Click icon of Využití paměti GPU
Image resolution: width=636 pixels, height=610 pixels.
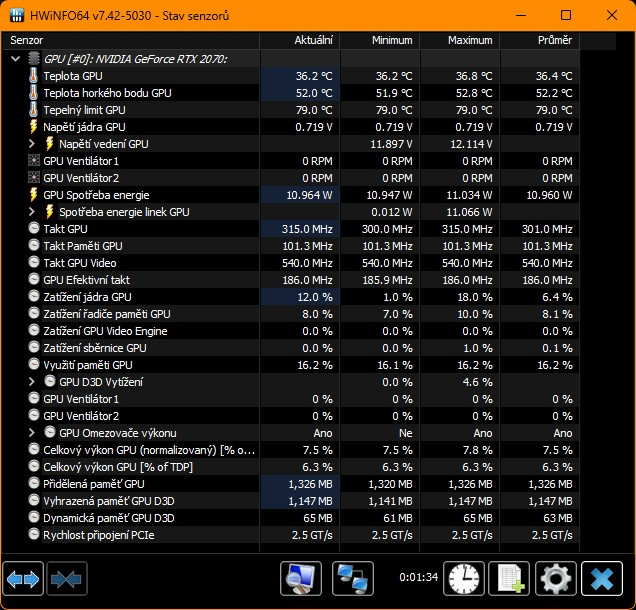pos(34,364)
